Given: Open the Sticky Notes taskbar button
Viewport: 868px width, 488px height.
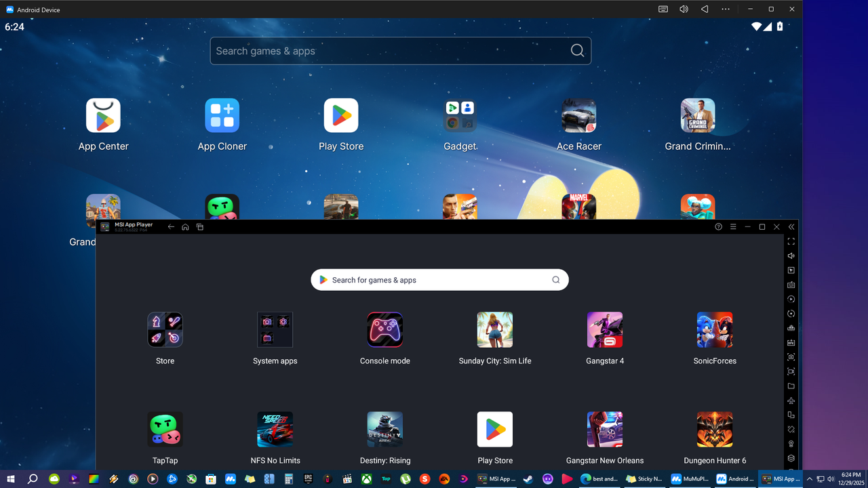Looking at the screenshot, I should 644,479.
